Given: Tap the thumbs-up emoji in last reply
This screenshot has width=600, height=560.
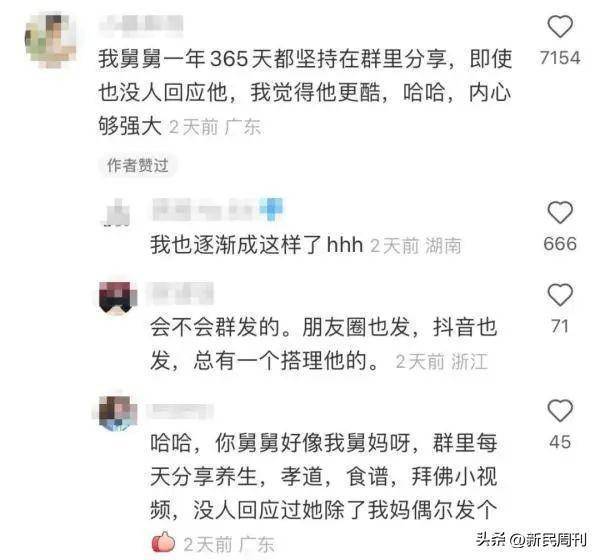Looking at the screenshot, I should 163,543.
